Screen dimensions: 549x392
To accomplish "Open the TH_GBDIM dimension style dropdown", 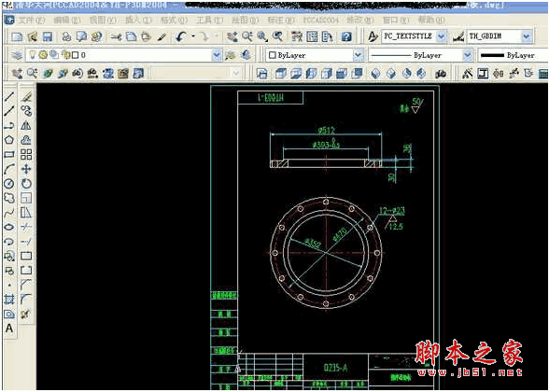I will click(x=527, y=36).
